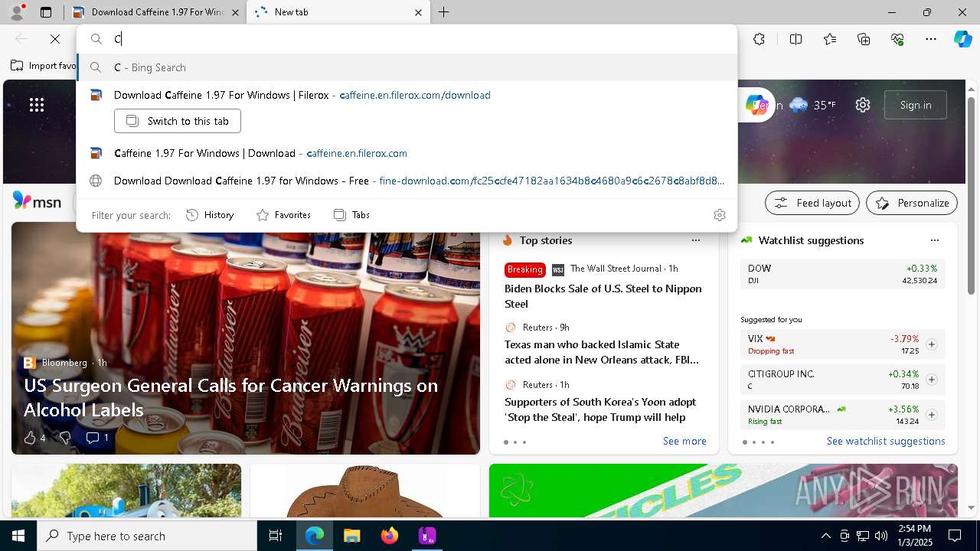Open address bar search settings gear
The height and width of the screenshot is (551, 980).
[x=720, y=215]
